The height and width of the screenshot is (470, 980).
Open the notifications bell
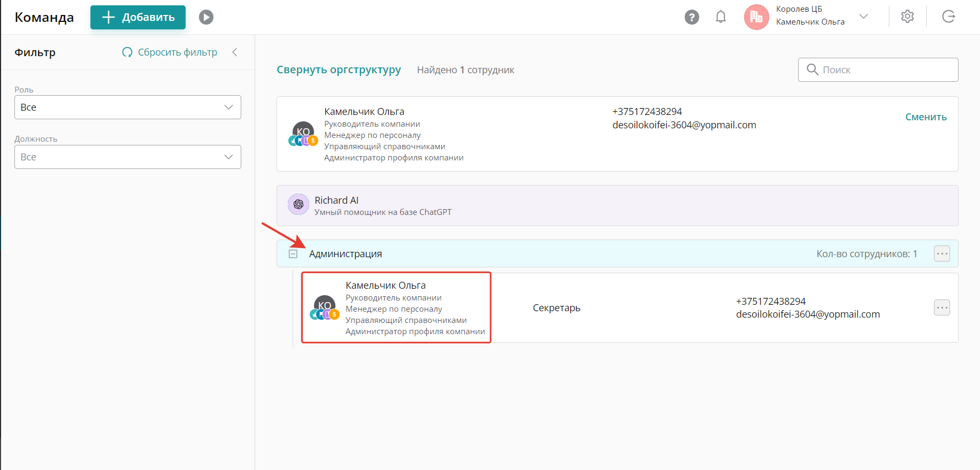pos(721,17)
